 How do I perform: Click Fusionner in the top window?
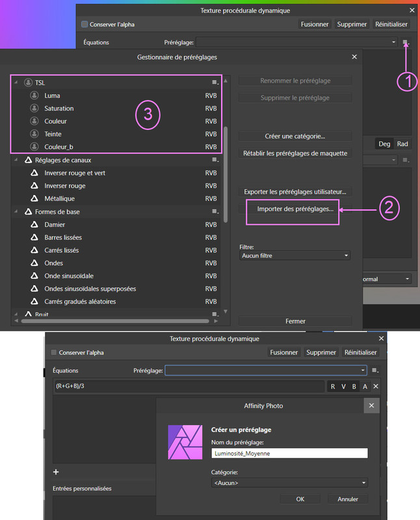point(315,24)
